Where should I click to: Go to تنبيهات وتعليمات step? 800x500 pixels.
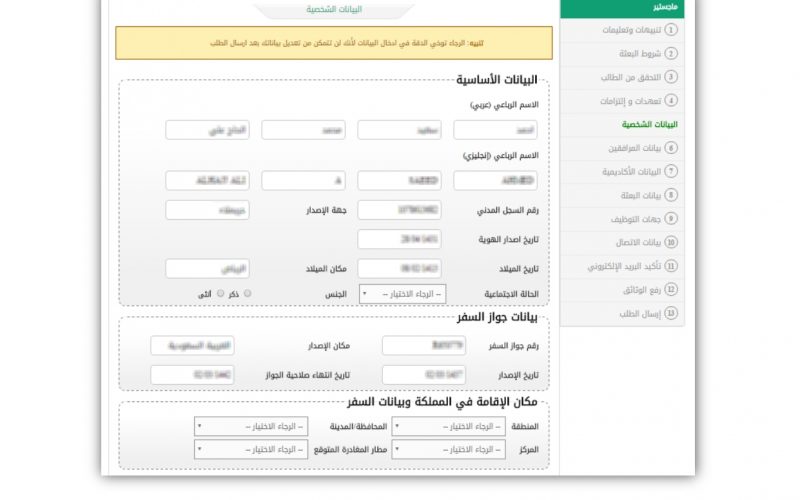[622, 30]
